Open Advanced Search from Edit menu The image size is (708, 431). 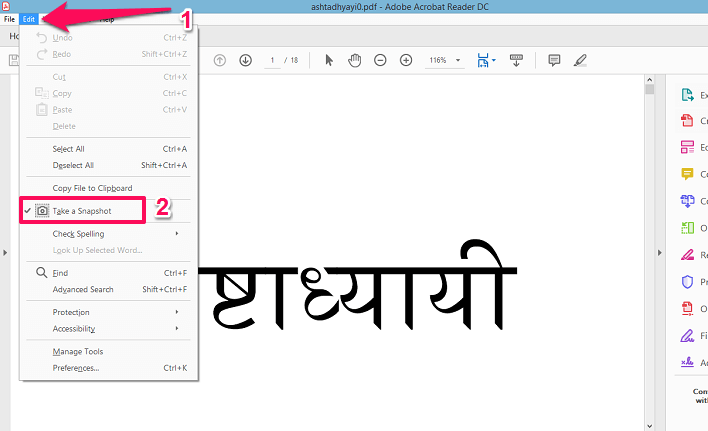tap(108, 289)
